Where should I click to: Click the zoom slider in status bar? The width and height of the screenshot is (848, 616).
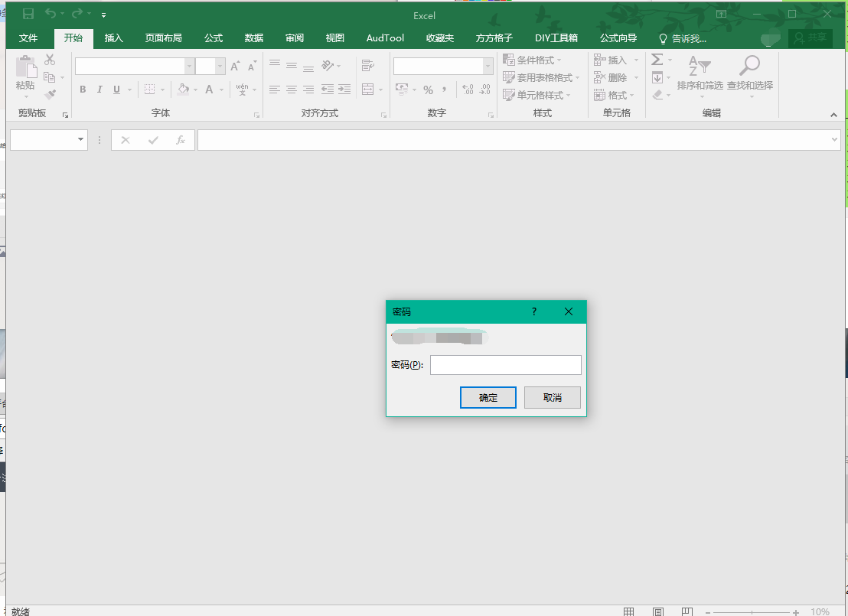[x=753, y=612]
